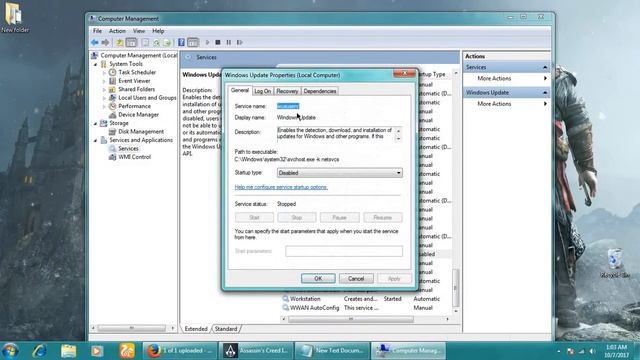
Task: Open the configure service startup options link
Action: coord(281,187)
